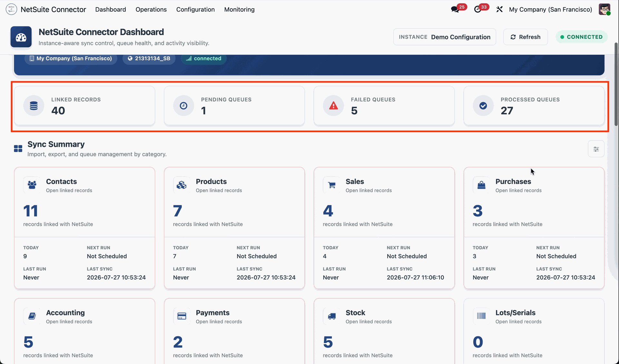Click the Products boxes icon

point(182,185)
